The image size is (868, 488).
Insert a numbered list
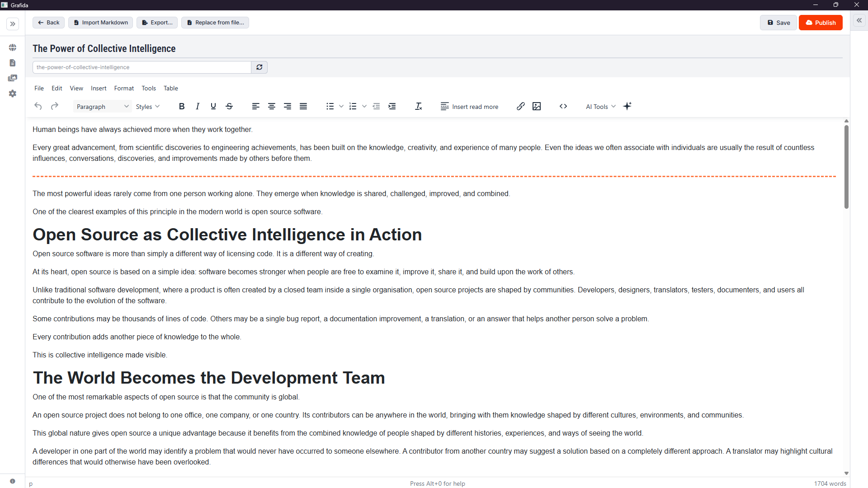pyautogui.click(x=353, y=106)
